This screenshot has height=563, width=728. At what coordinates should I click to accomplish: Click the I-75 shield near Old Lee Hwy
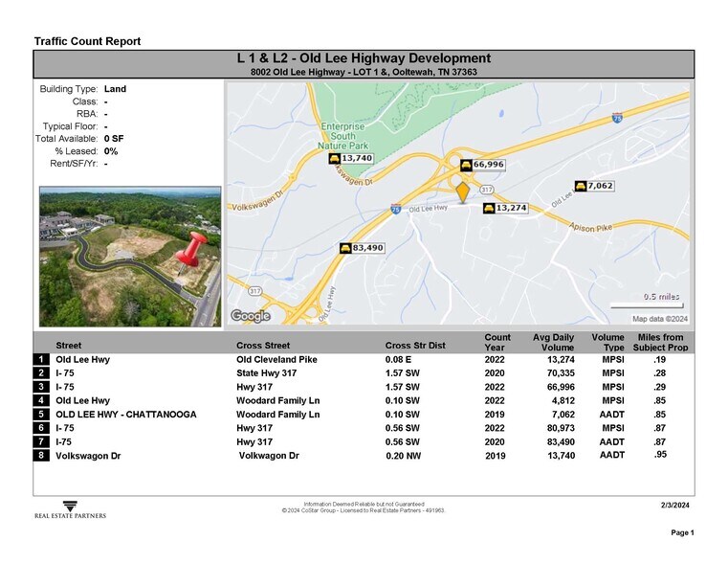(x=396, y=210)
